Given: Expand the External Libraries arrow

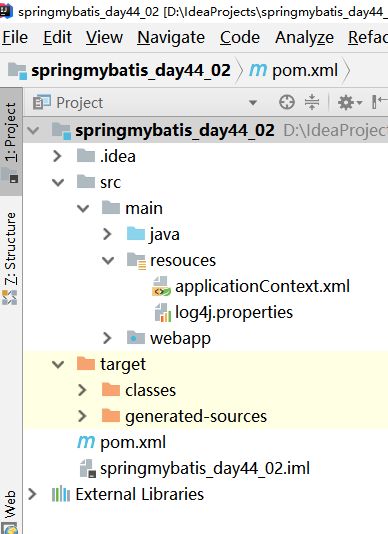Looking at the screenshot, I should pos(32,494).
